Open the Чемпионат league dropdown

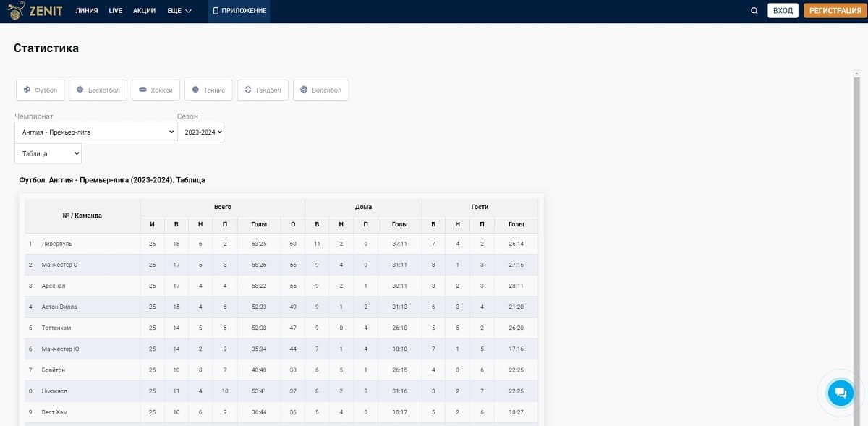95,132
